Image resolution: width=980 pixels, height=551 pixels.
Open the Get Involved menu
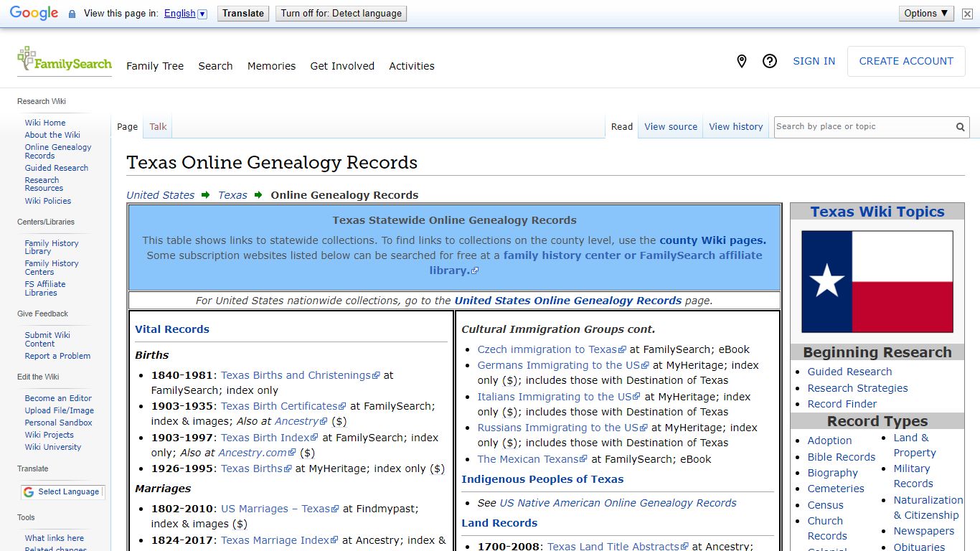point(342,66)
